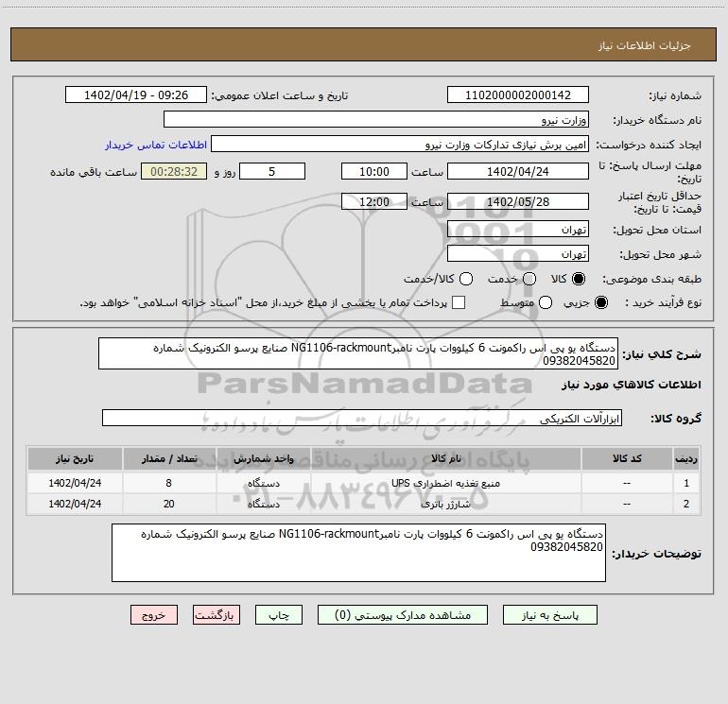Check the اسناد خزانه اسلامی payment checkbox
Image resolution: width=728 pixels, height=704 pixels.
(459, 302)
